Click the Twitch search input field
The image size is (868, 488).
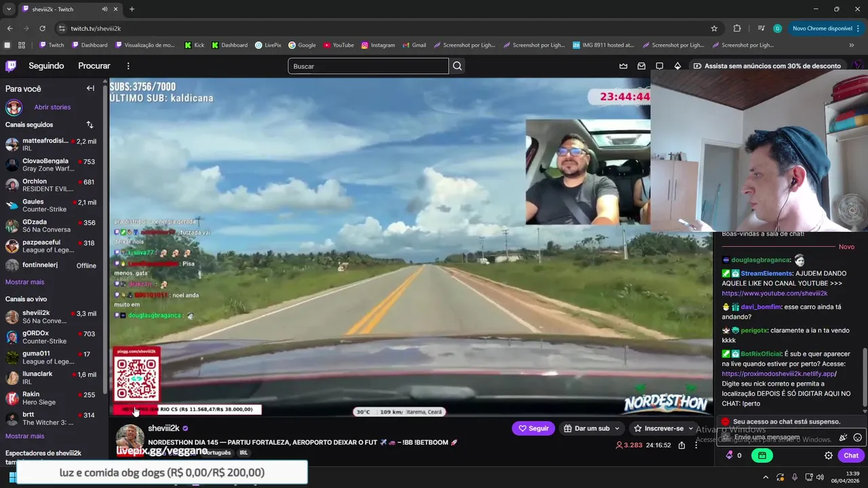click(368, 66)
